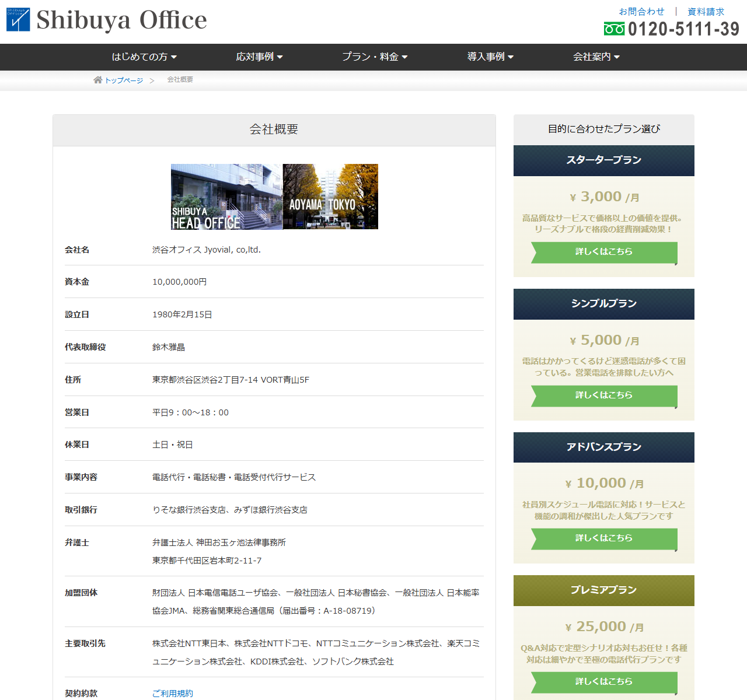Click the company name 渋谷オフィス Jyovial, co,ltd.
This screenshot has height=700, width=747.
[x=207, y=250]
